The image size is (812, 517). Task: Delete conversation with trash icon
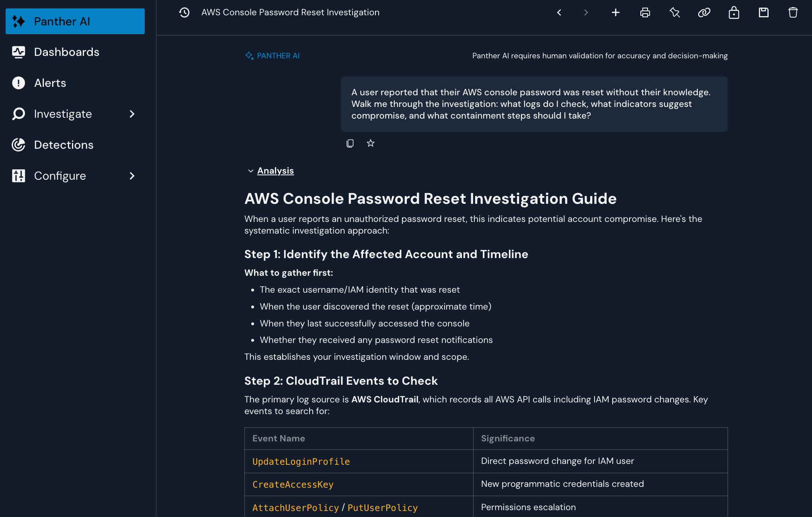tap(793, 12)
